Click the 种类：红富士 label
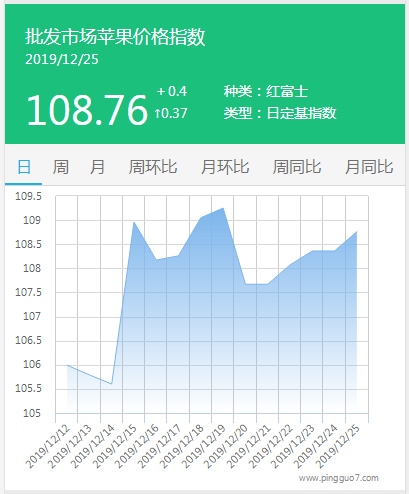This screenshot has height=494, width=409. click(x=266, y=91)
